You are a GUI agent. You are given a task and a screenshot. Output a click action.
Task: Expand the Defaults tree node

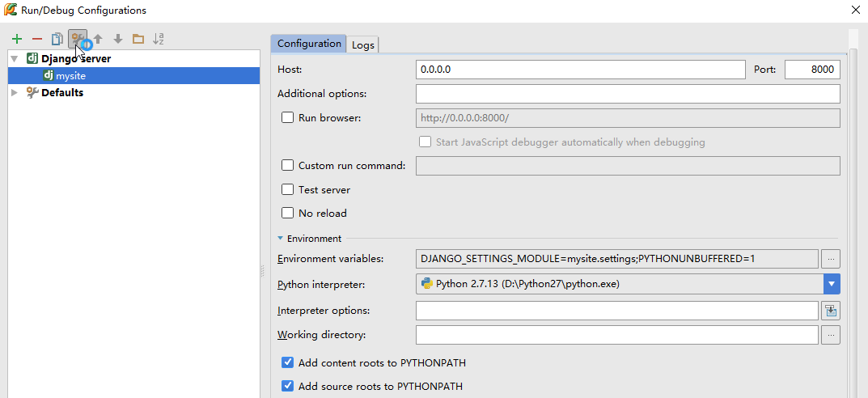point(15,92)
